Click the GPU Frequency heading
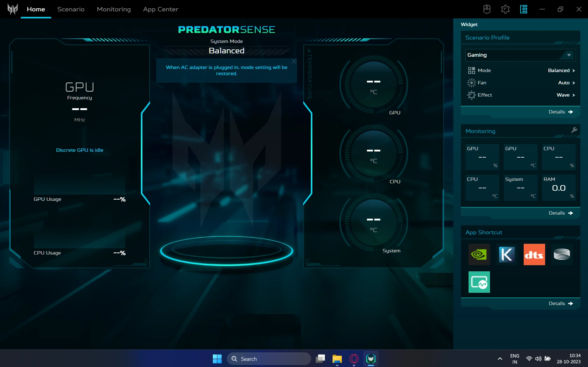Viewport: 588px width, 367px height. (x=80, y=91)
